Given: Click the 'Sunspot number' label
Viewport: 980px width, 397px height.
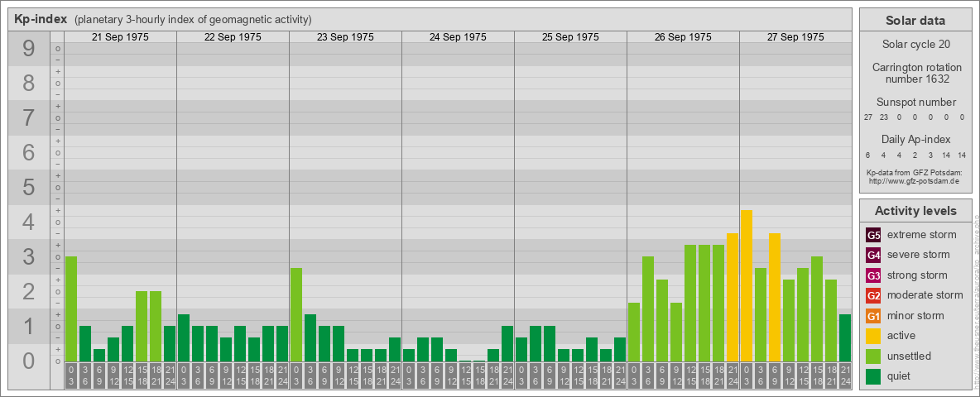Looking at the screenshot, I should pyautogui.click(x=915, y=102).
